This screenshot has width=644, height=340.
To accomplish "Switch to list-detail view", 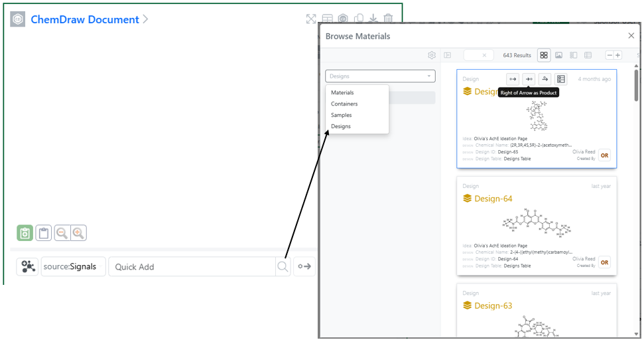I will (x=573, y=55).
